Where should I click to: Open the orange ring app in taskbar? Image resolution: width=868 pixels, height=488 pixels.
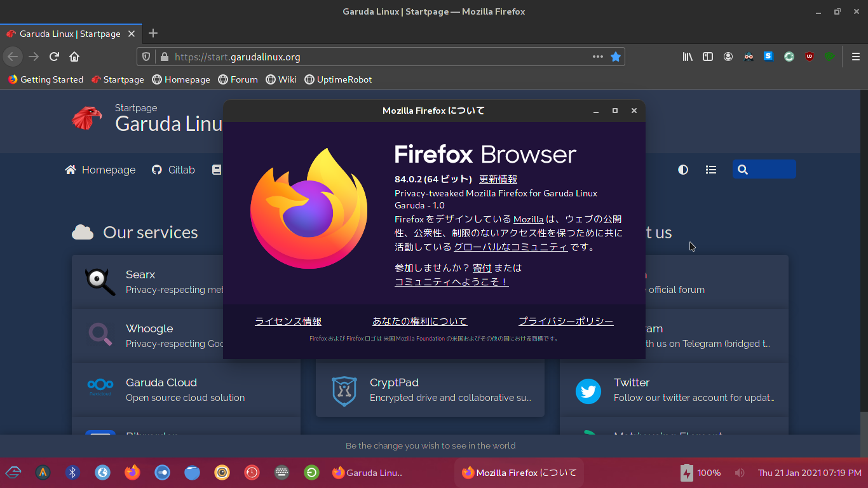(x=222, y=472)
